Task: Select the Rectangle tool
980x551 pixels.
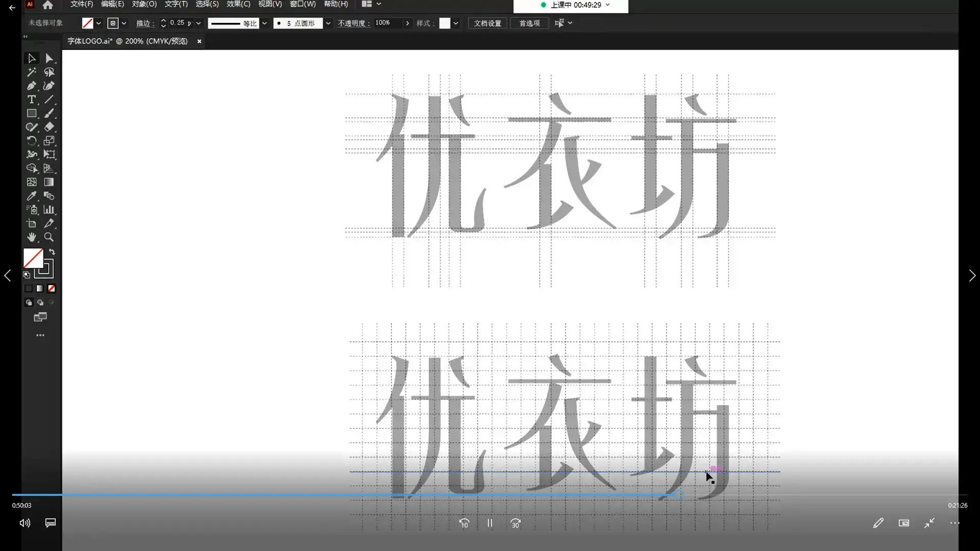Action: (x=32, y=113)
